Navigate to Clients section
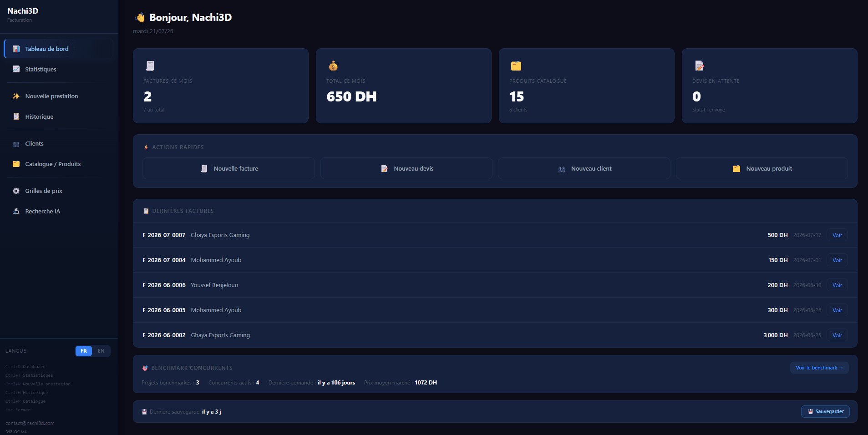Screen dimensions: 868x435 click(58, 143)
